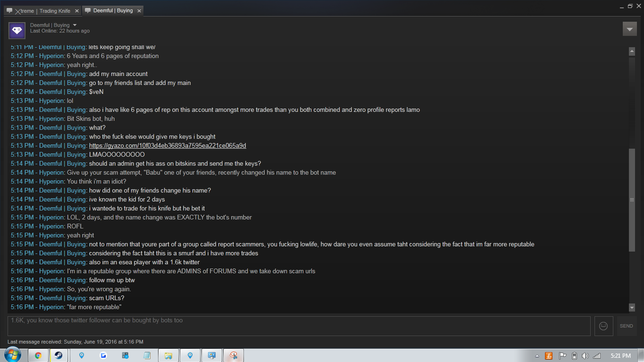This screenshot has height=362, width=644.
Task: Click the scroll down arrow of chat
Action: click(x=632, y=308)
